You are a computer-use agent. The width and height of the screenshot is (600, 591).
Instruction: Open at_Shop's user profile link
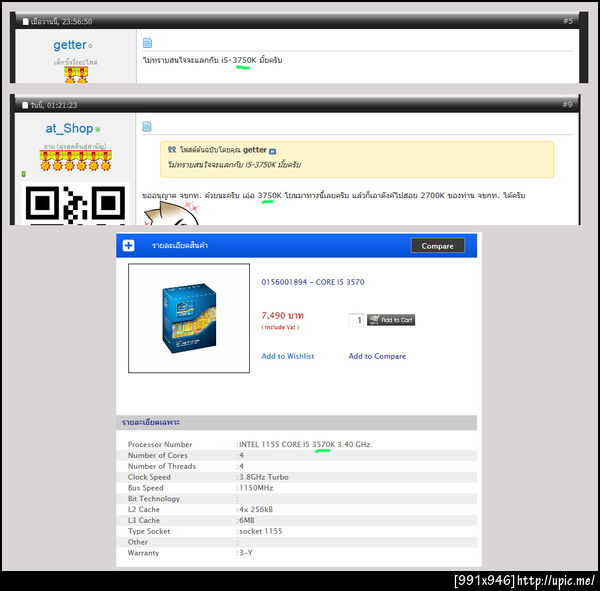69,129
